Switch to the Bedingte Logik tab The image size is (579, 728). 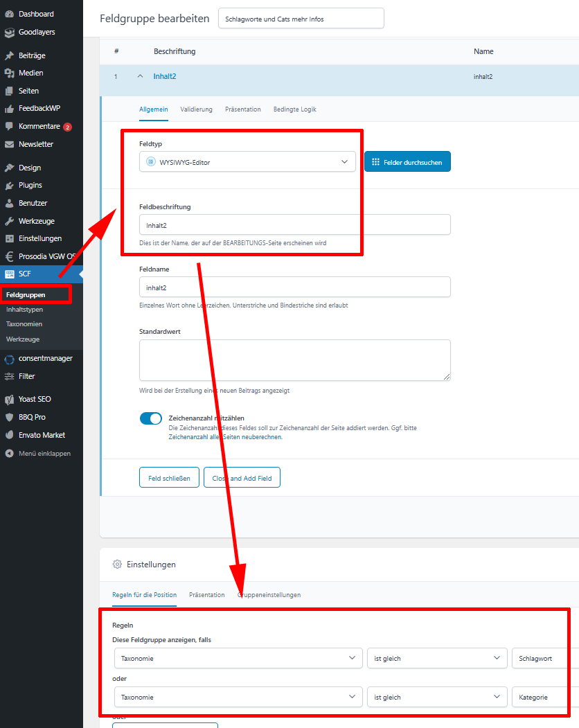click(x=295, y=109)
